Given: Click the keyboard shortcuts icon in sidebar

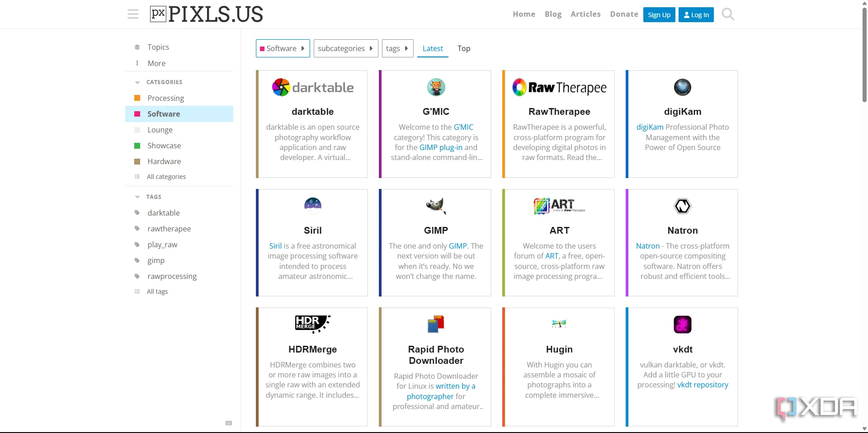Looking at the screenshot, I should [x=229, y=423].
